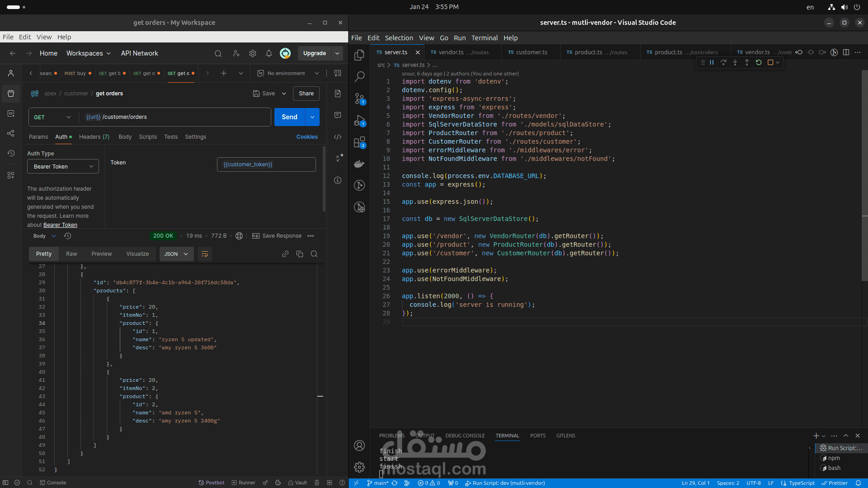Copy the response body in Postman
Screen dimensions: 868x488
[x=300, y=254]
